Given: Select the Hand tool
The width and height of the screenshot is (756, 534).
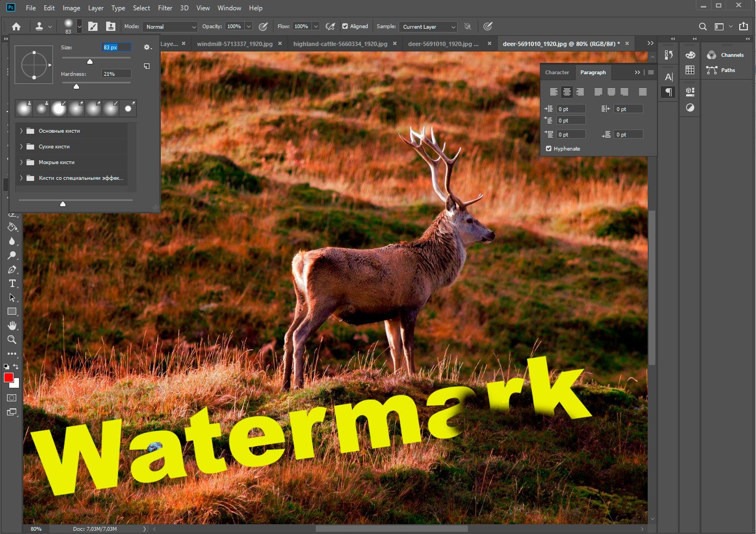Looking at the screenshot, I should pos(12,326).
